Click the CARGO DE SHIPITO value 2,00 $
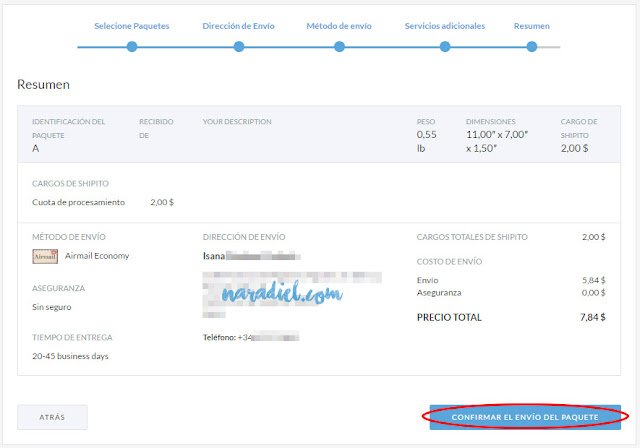This screenshot has height=448, width=640. [x=574, y=148]
